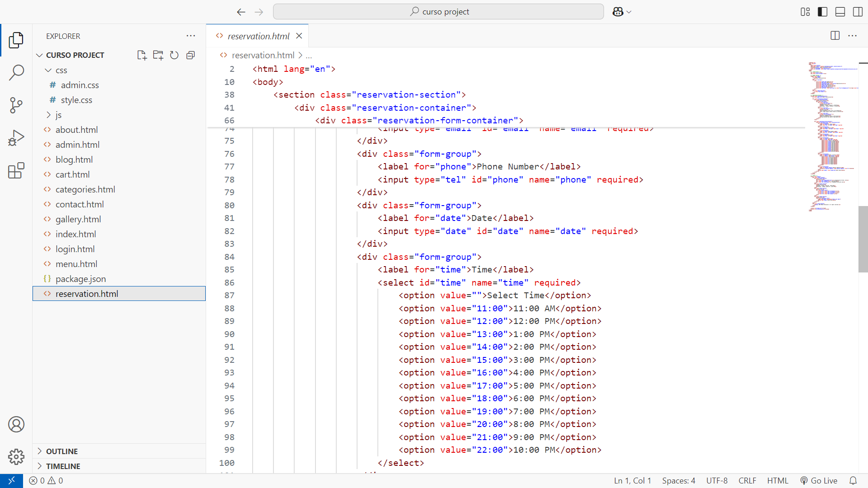Open index.html in explorer
Screen dimensions: 868x488
click(x=75, y=234)
